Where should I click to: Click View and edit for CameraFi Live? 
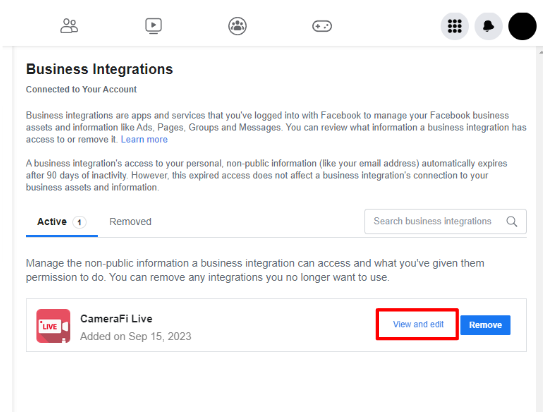(418, 325)
